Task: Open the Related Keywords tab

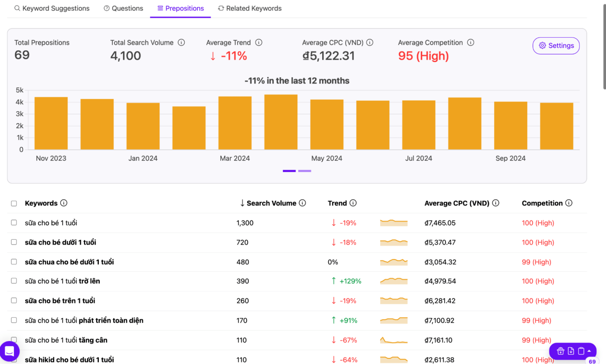Action: click(x=250, y=9)
